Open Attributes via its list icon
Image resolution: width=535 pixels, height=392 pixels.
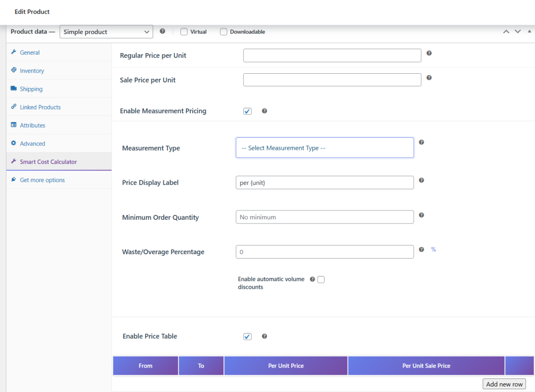(x=13, y=125)
